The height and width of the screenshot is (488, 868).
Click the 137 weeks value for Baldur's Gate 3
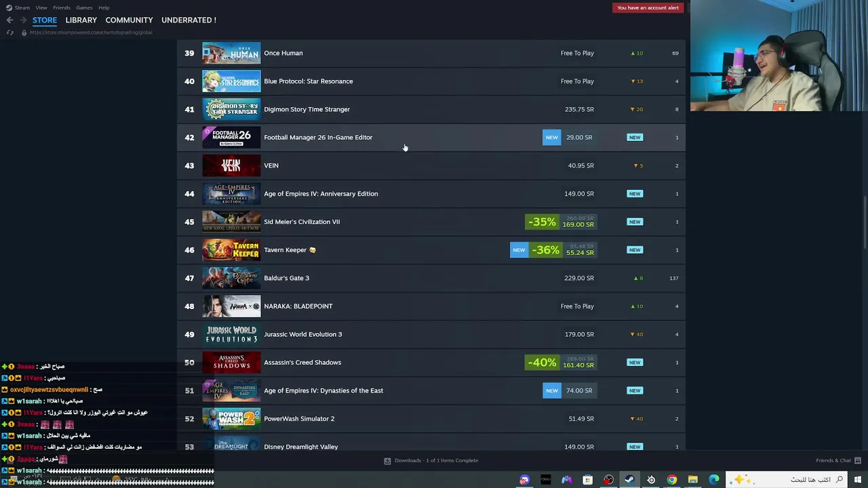(674, 278)
